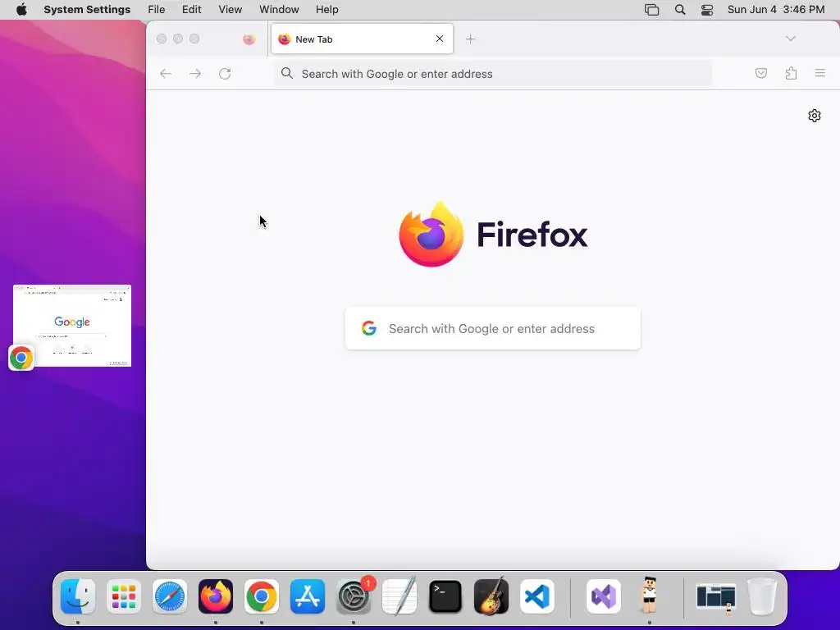This screenshot has width=840, height=630.
Task: Open the minimized window thumbnail in Dock
Action: [x=716, y=597]
